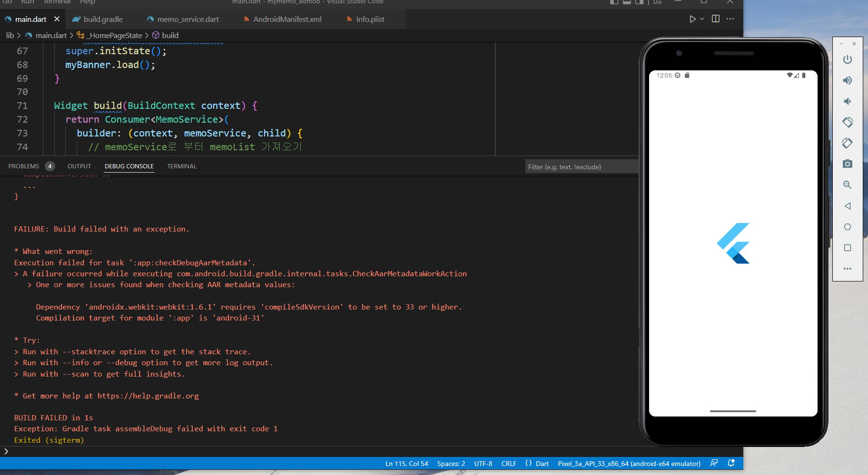Viewport: 868px width, 475px height.
Task: Click the emulator clock showing 12:05
Action: (x=664, y=76)
